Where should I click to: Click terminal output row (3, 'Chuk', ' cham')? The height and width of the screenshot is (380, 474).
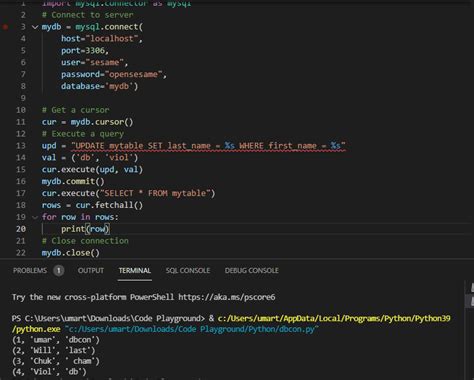pyautogui.click(x=56, y=361)
